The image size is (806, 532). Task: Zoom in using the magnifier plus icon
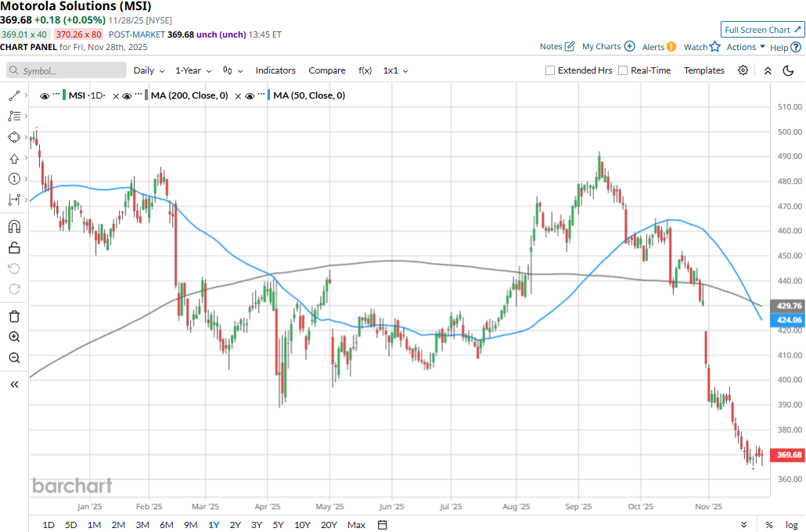coord(14,337)
